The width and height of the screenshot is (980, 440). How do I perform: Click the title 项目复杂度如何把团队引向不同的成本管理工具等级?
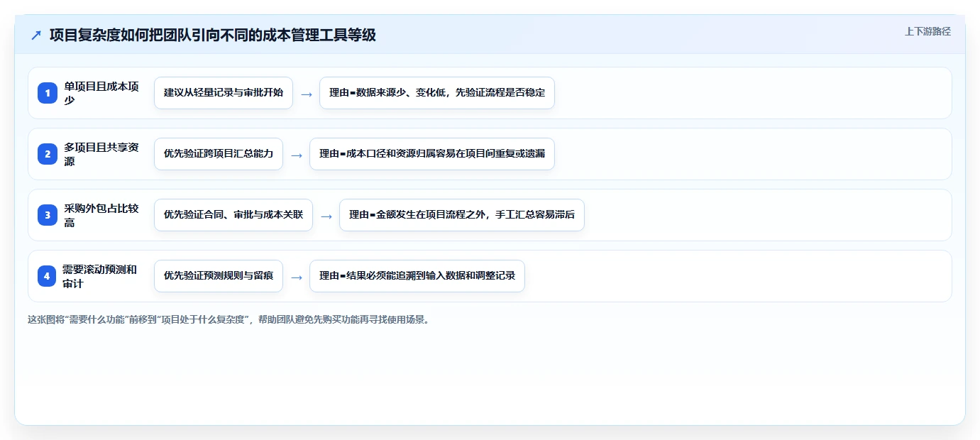(x=213, y=35)
